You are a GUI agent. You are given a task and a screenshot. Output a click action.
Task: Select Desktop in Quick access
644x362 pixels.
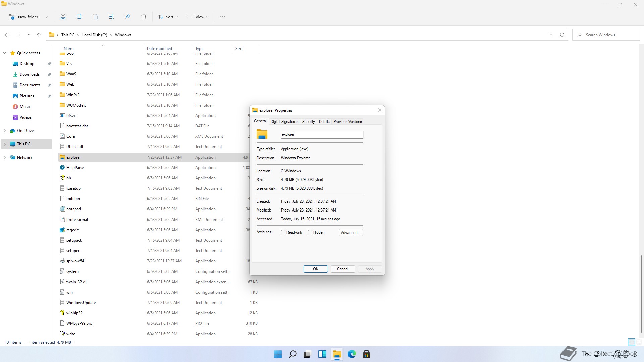pyautogui.click(x=27, y=64)
